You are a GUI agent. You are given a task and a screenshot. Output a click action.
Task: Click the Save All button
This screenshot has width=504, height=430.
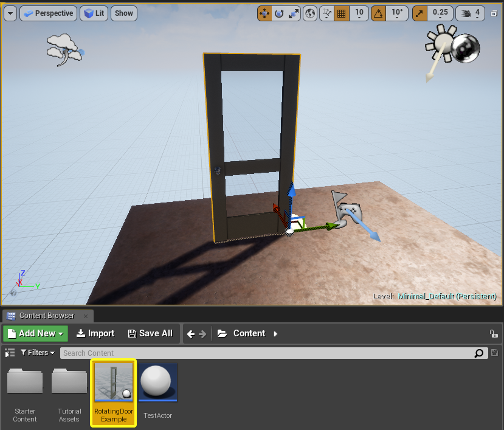click(150, 333)
